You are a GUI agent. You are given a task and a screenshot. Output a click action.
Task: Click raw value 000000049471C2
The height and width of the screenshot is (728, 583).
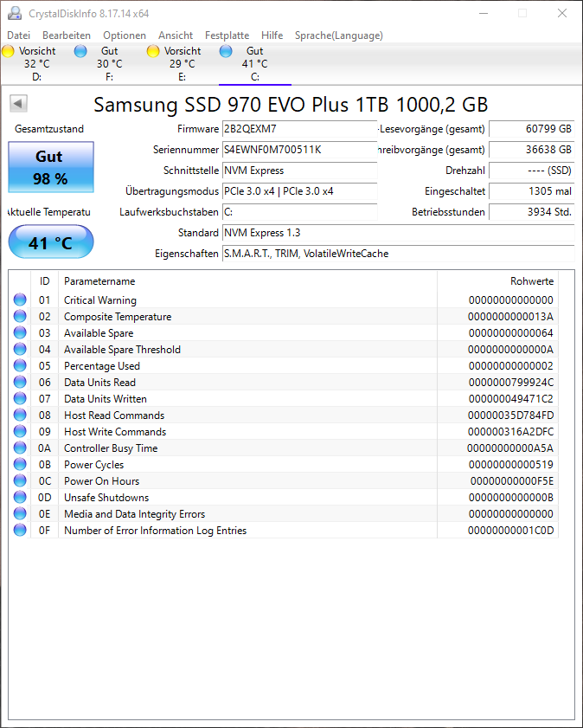tap(511, 399)
